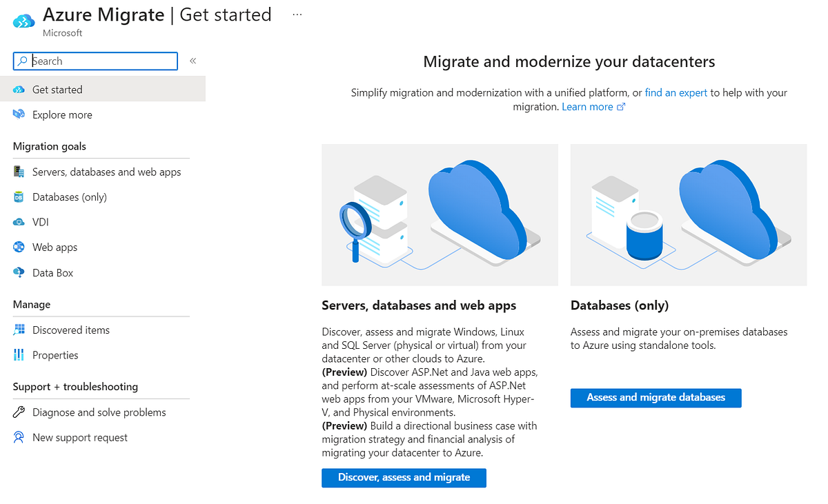Select the Data Box icon

(x=19, y=272)
